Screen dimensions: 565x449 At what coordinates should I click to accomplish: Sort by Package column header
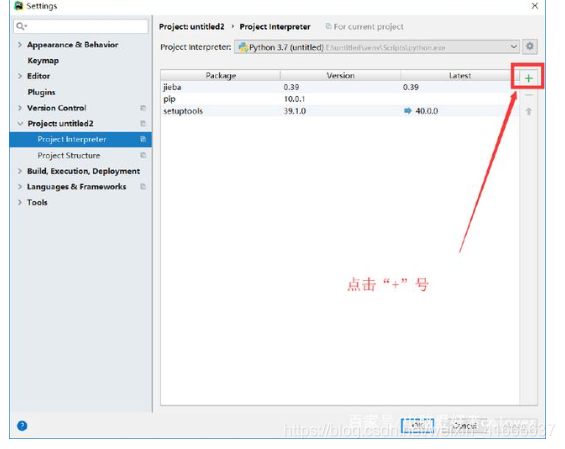pyautogui.click(x=221, y=75)
